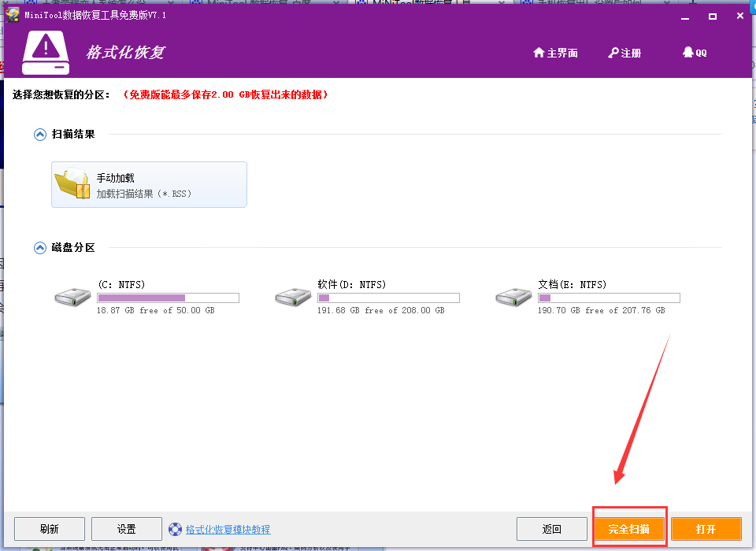Click the E: drive capacity bar
The width and height of the screenshot is (756, 551).
tap(610, 298)
